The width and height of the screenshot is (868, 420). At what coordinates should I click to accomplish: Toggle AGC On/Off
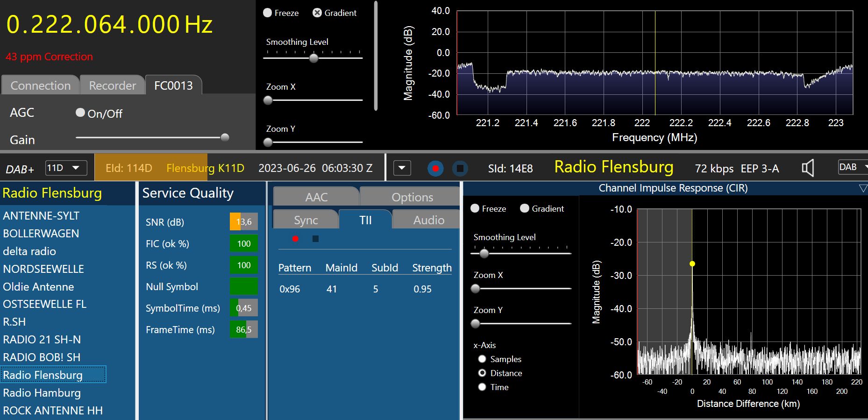80,113
